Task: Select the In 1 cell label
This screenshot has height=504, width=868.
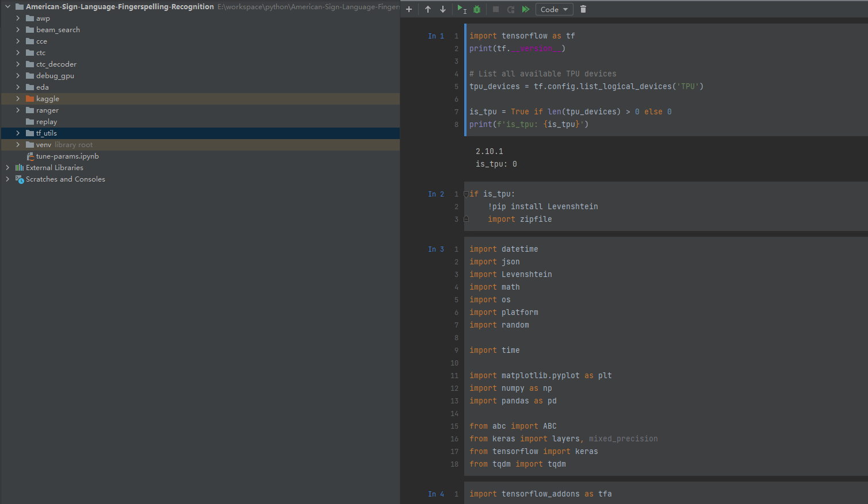Action: tap(436, 36)
